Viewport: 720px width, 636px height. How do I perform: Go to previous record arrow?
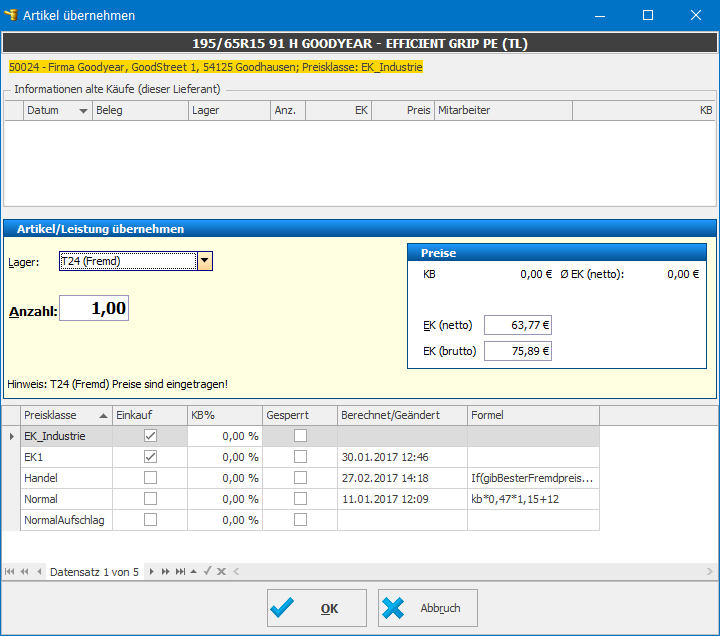(39, 572)
